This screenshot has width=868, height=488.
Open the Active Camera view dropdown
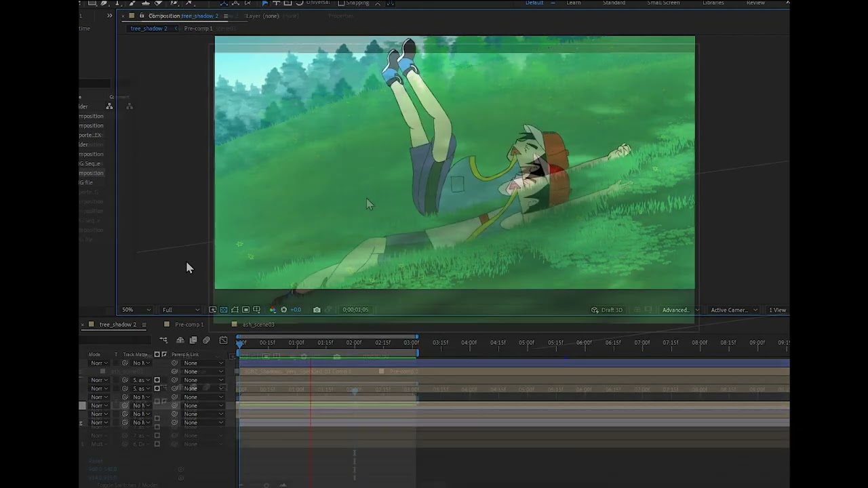[734, 310]
